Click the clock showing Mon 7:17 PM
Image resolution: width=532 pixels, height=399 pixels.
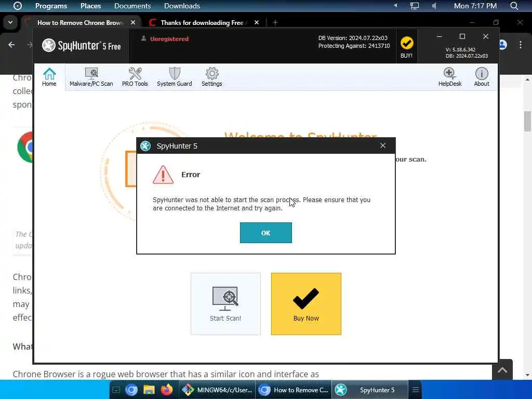click(x=475, y=6)
